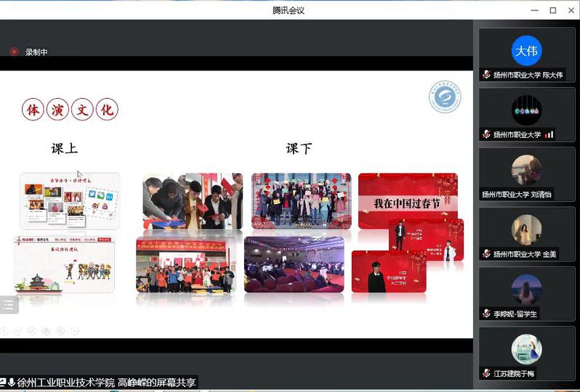
Task: Click the screen-share icon beside presenter name
Action: pyautogui.click(x=4, y=383)
